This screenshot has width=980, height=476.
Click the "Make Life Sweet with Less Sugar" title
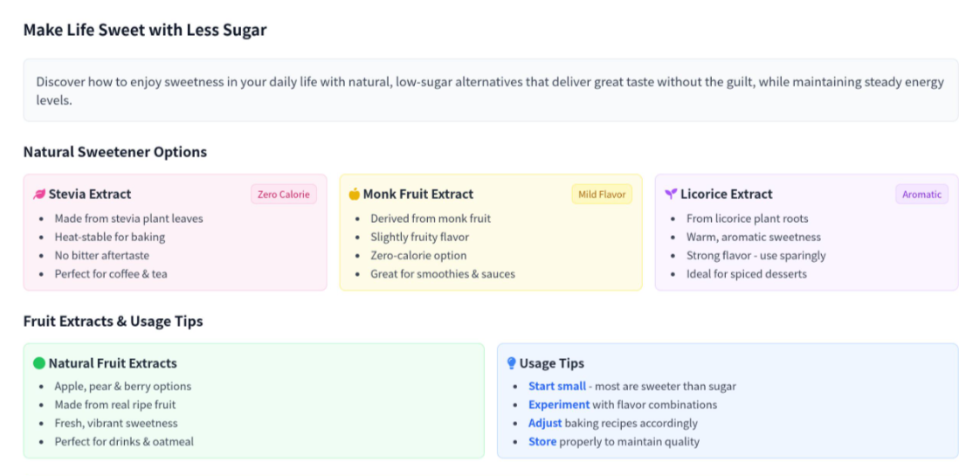[145, 31]
